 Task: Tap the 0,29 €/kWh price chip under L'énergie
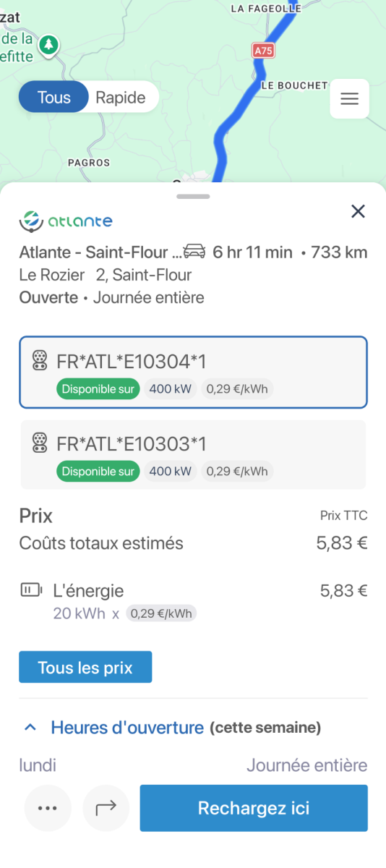(x=161, y=613)
